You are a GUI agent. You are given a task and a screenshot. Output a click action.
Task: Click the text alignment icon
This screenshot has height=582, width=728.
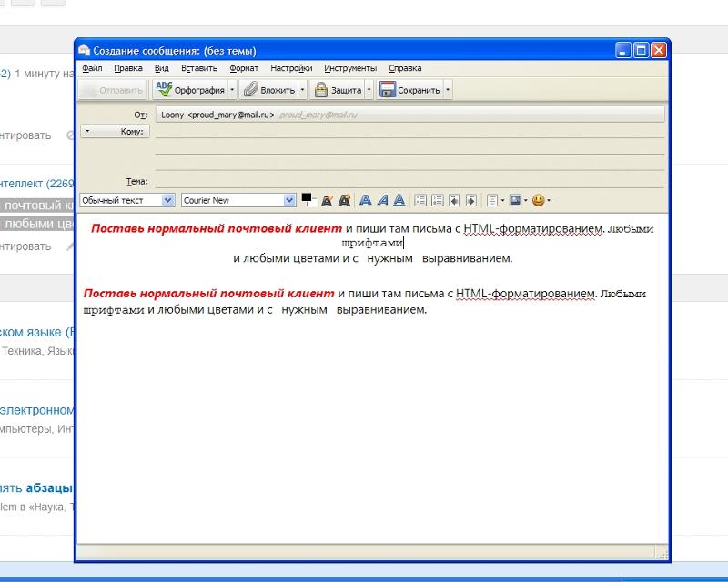[492, 200]
